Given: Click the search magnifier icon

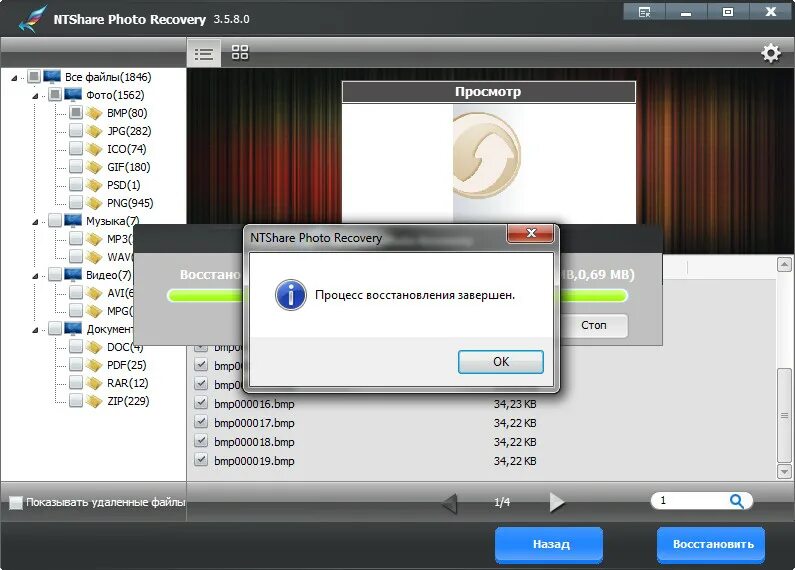Looking at the screenshot, I should [737, 501].
